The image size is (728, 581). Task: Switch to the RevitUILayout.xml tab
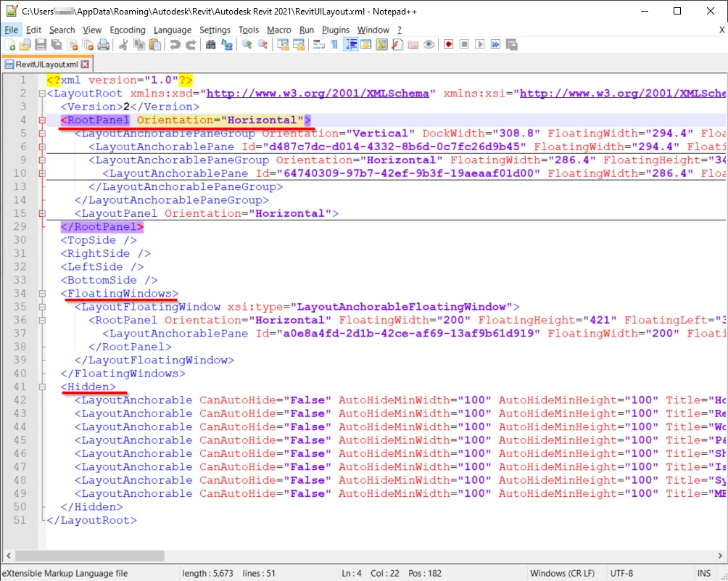point(46,64)
